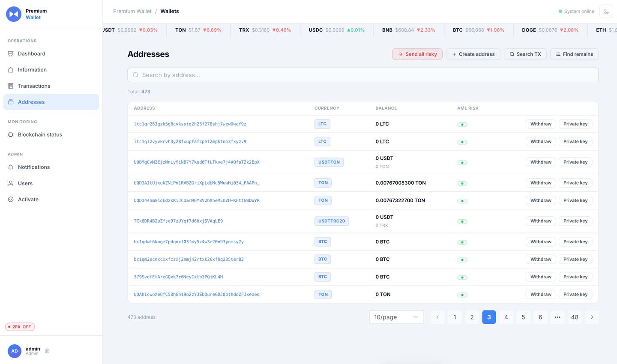Open address TCk6DR4B2uZfse97zUYqf7d6HxjSVAqLE9
Screen dimensions: 617x364
(178, 221)
